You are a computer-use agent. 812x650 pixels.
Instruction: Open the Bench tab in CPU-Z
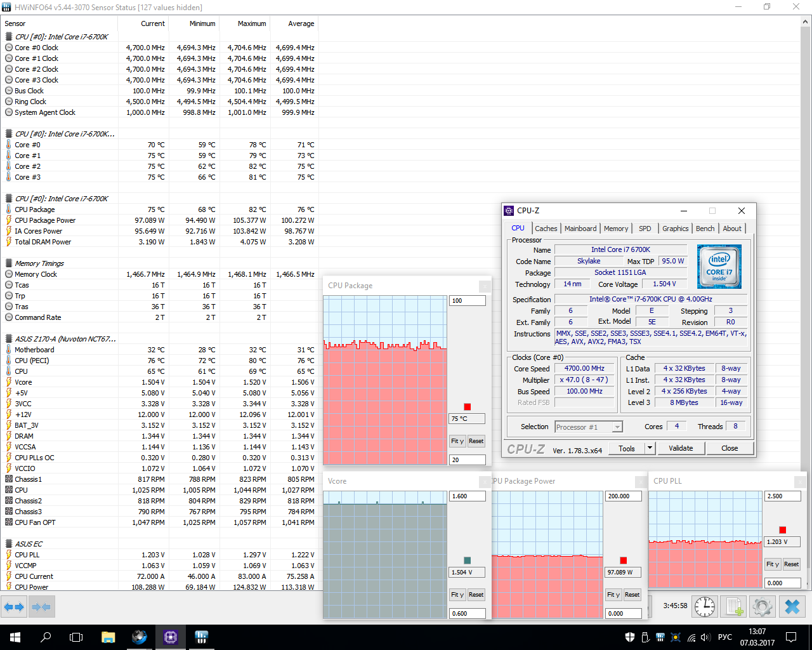pos(705,229)
